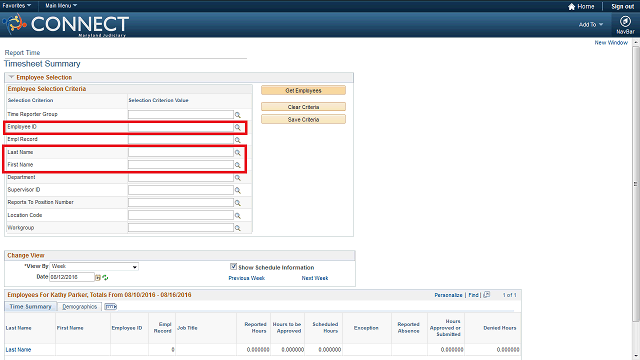Screen dimensions: 640x360
Task: Focus the Workgroup input field
Action: 180,228
